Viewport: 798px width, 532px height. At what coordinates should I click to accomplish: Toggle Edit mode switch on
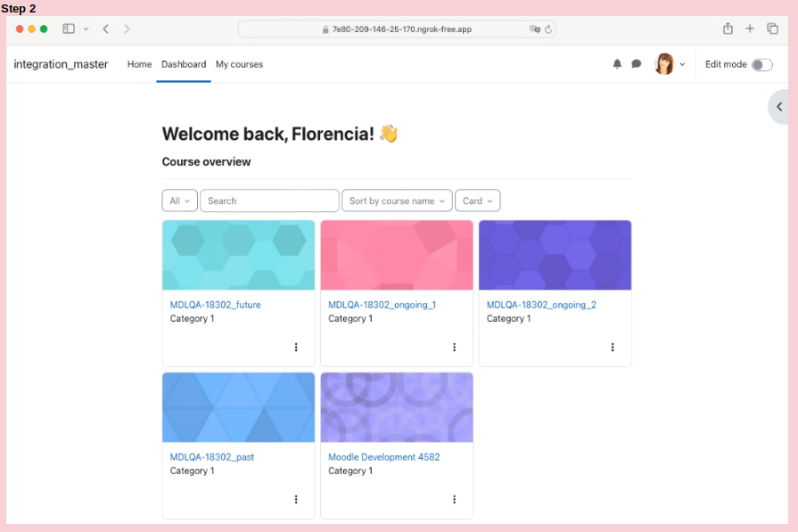pyautogui.click(x=761, y=64)
